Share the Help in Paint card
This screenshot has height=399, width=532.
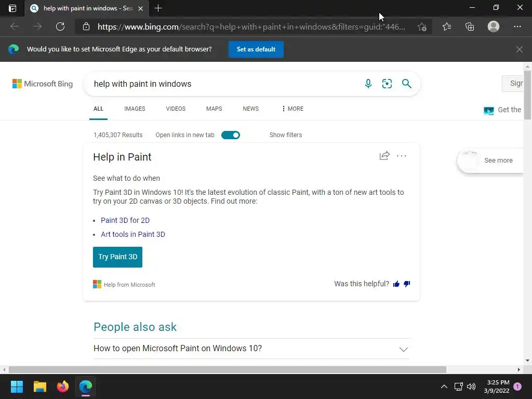pyautogui.click(x=384, y=156)
